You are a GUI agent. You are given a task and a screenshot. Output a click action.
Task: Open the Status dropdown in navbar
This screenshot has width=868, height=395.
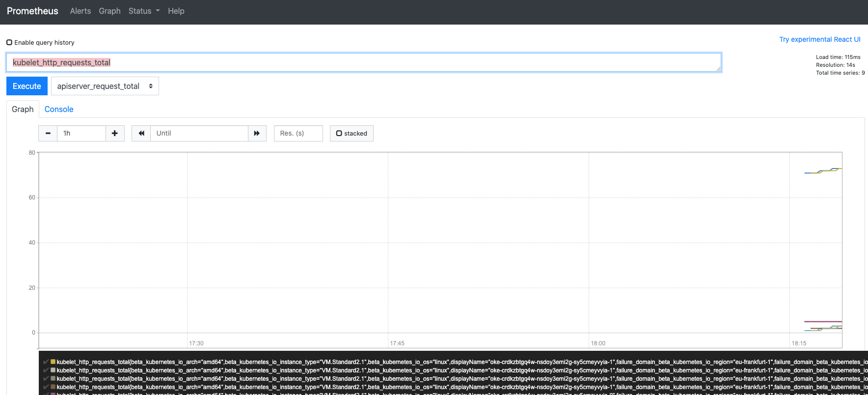(144, 11)
